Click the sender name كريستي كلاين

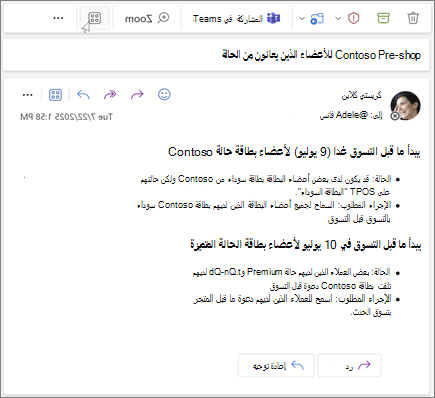(361, 96)
